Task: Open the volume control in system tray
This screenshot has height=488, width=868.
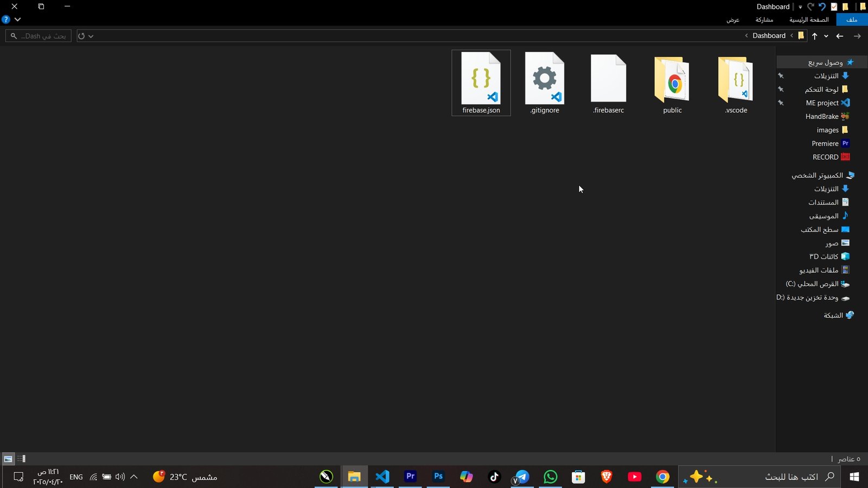Action: pyautogui.click(x=120, y=477)
